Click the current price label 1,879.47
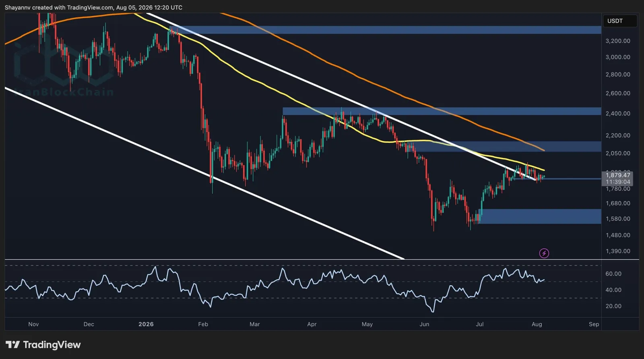This screenshot has height=359, width=644. pos(618,175)
